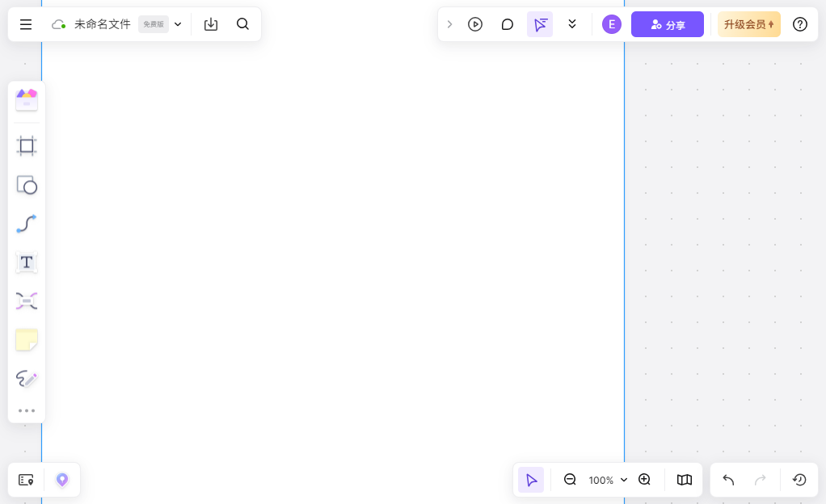This screenshot has width=826, height=504.
Task: Open the comments bubble tool
Action: (508, 24)
